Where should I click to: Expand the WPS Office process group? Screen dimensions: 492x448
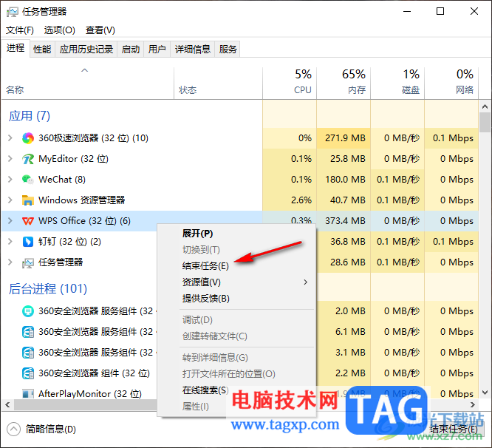[10, 221]
